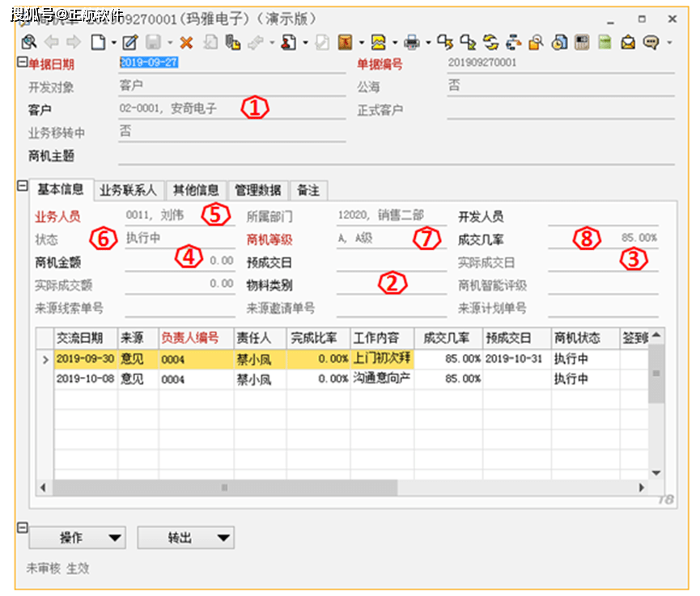Viewport: 700px width, 596px height.
Task: Open dropdown arrow next to yellow picture icon
Action: (x=395, y=43)
